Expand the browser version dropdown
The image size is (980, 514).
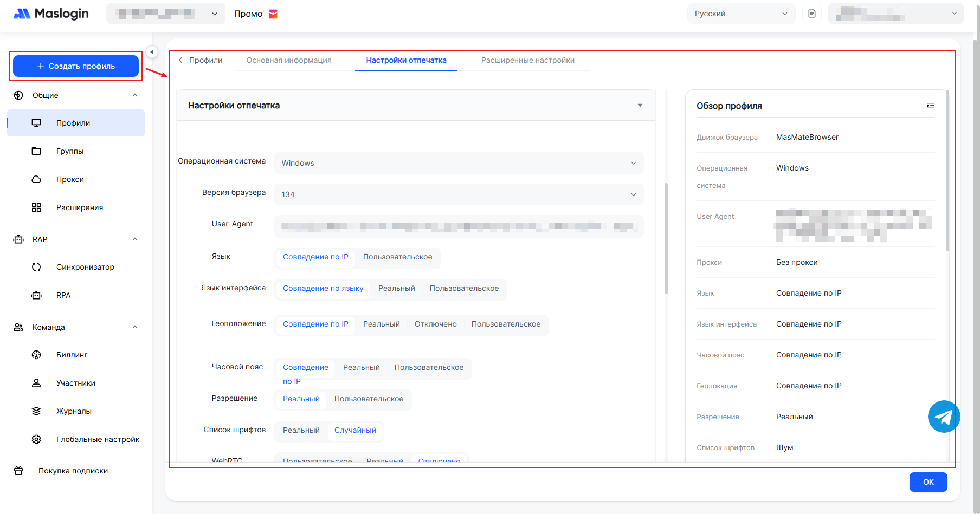point(459,194)
